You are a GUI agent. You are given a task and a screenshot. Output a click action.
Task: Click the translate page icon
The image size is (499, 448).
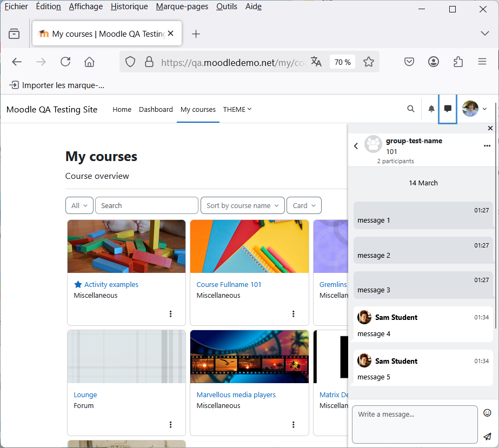(x=316, y=62)
